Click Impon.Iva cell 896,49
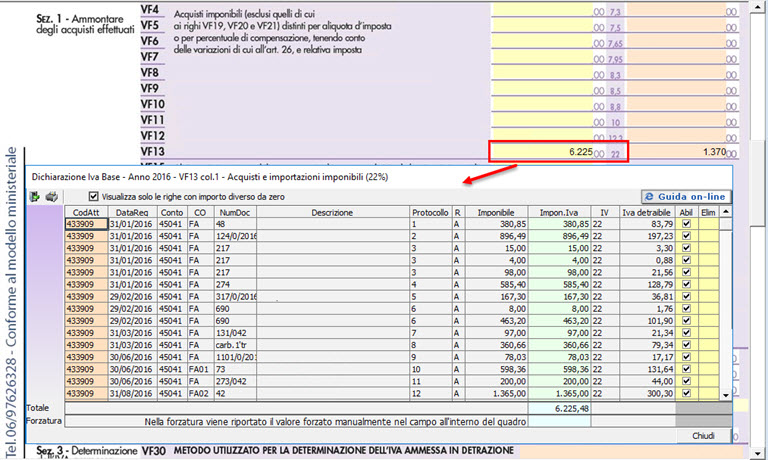Viewport: 768px width, 460px height. [559, 236]
